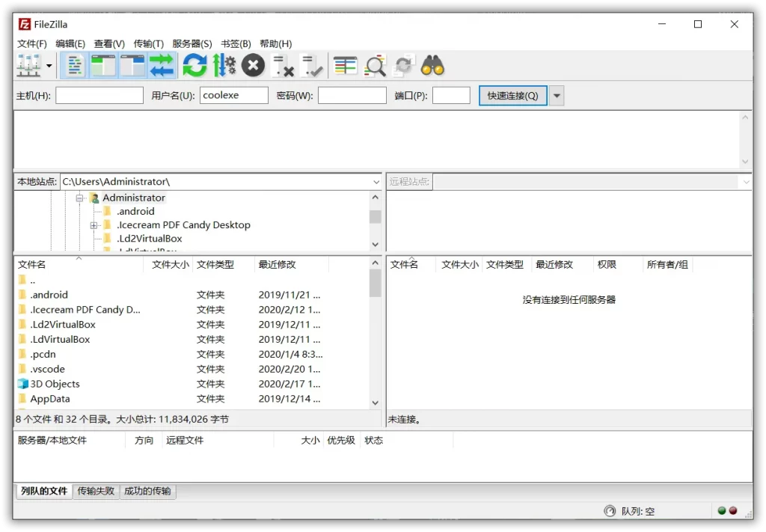Open local site path dropdown
Viewport: 766px width, 532px height.
pos(376,182)
